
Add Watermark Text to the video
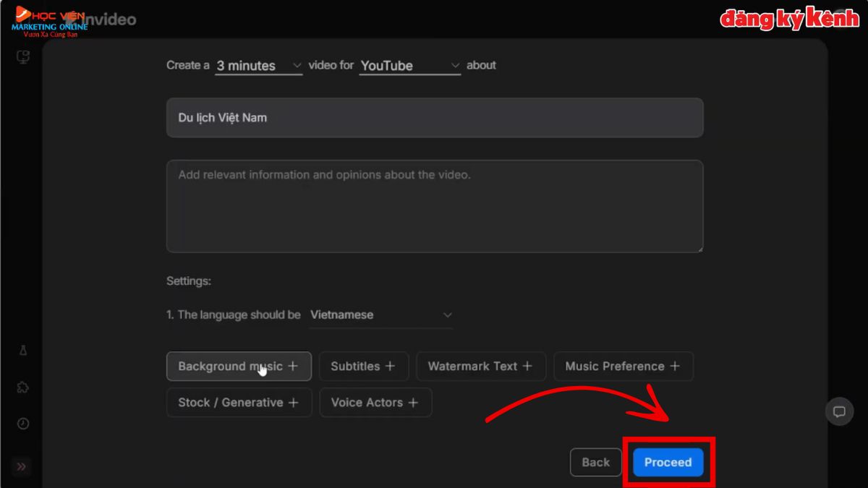click(480, 366)
